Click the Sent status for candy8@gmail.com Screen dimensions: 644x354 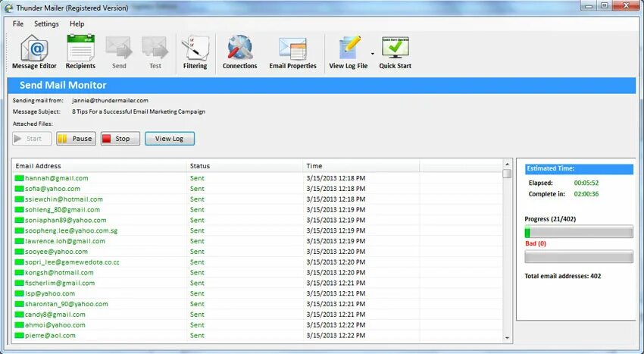click(x=197, y=315)
